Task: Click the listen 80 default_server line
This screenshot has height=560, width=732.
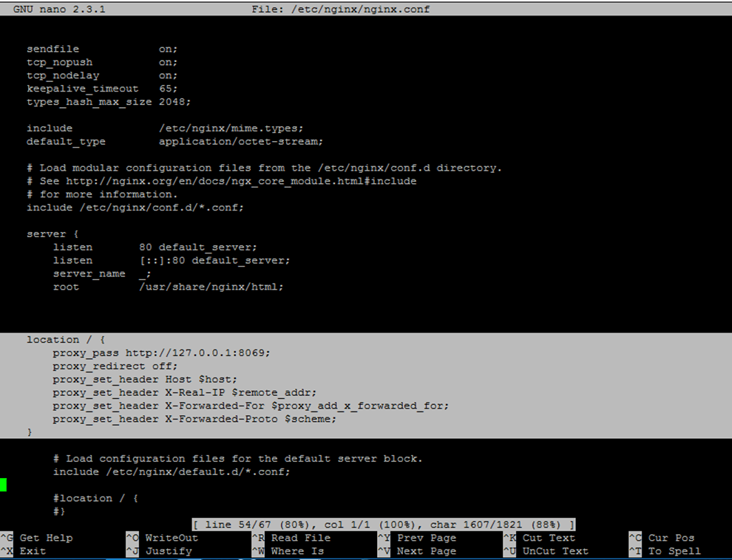Action: 155,247
